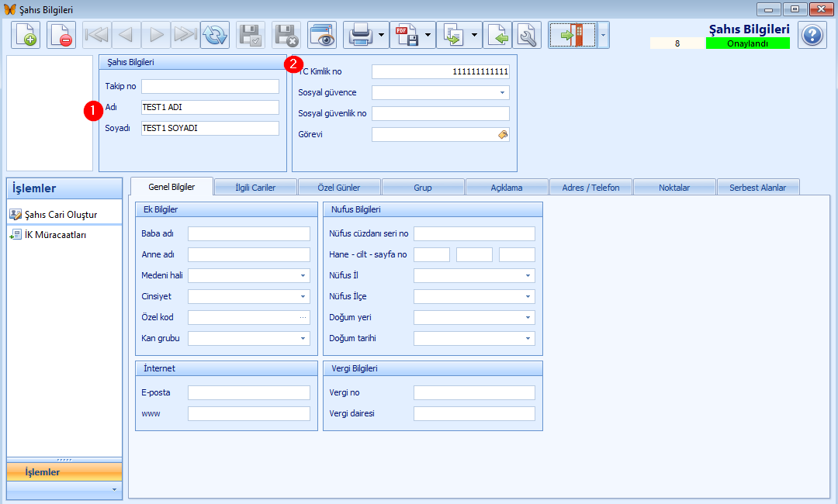Viewport: 838px width, 504px height.
Task: Open the preview window eye icon
Action: [x=322, y=35]
